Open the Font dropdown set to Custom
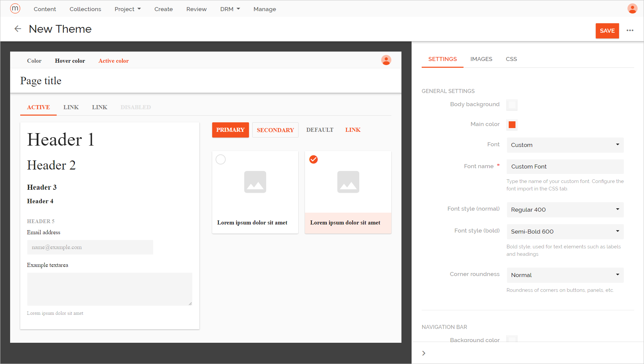The width and height of the screenshot is (644, 364). pyautogui.click(x=565, y=145)
